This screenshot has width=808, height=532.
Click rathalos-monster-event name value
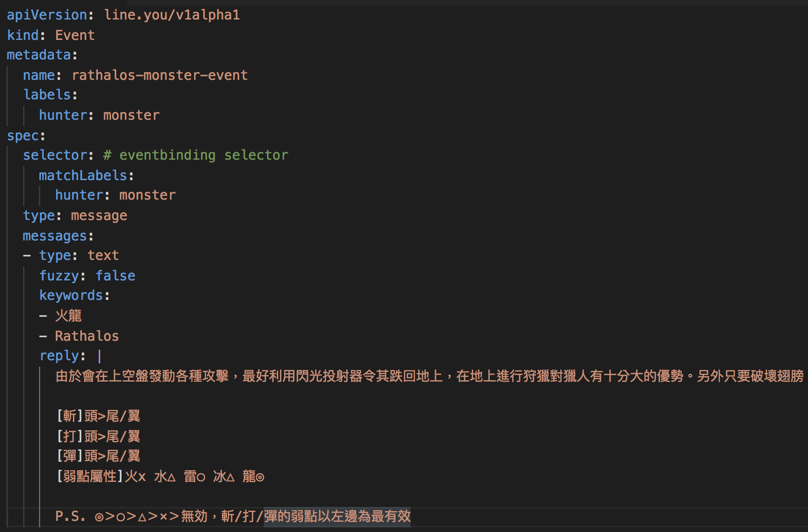click(160, 75)
